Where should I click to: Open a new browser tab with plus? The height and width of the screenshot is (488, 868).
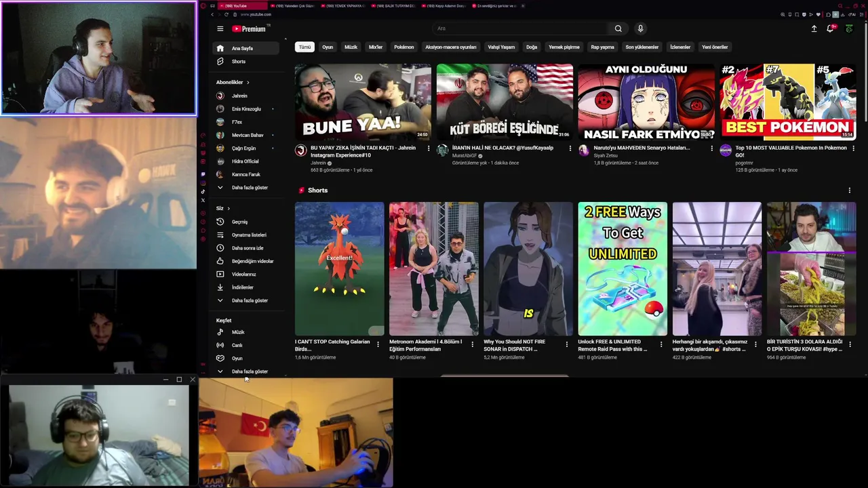point(523,5)
